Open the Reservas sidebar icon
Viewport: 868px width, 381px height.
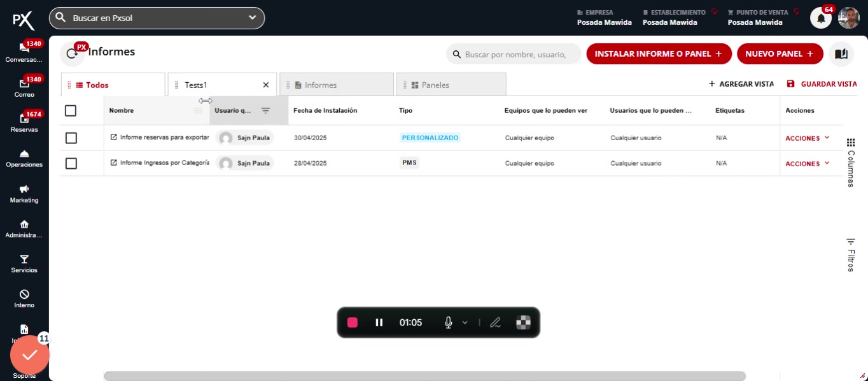tap(24, 119)
